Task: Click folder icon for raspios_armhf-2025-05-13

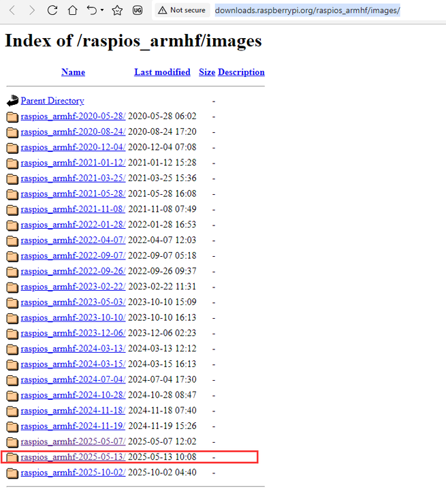Action: [12, 457]
